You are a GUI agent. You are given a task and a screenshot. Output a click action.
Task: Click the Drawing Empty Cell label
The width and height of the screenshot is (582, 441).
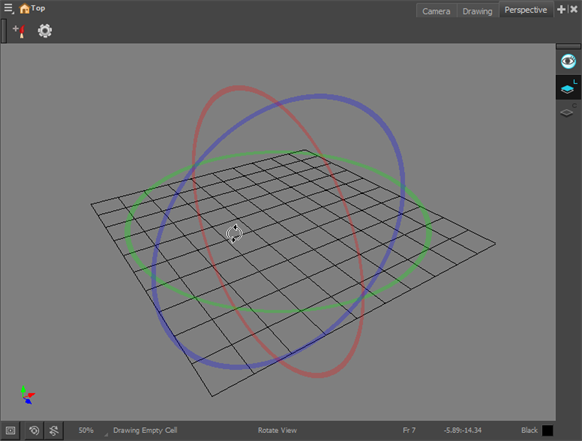tap(145, 430)
